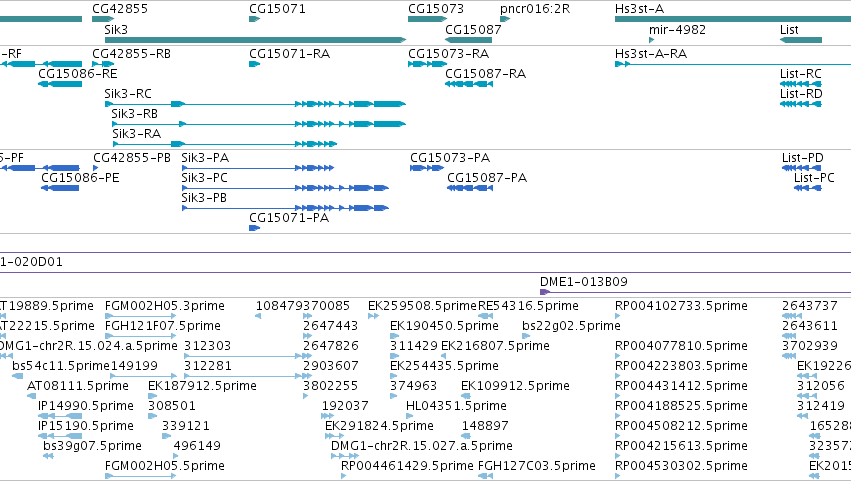Click the Sik3-RA transcript label
The width and height of the screenshot is (851, 481).
tap(137, 134)
